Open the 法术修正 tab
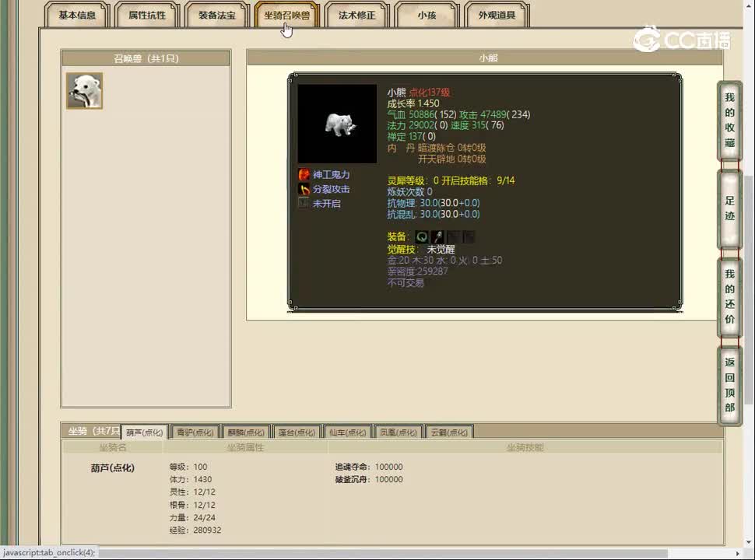This screenshot has height=560, width=755. (356, 15)
